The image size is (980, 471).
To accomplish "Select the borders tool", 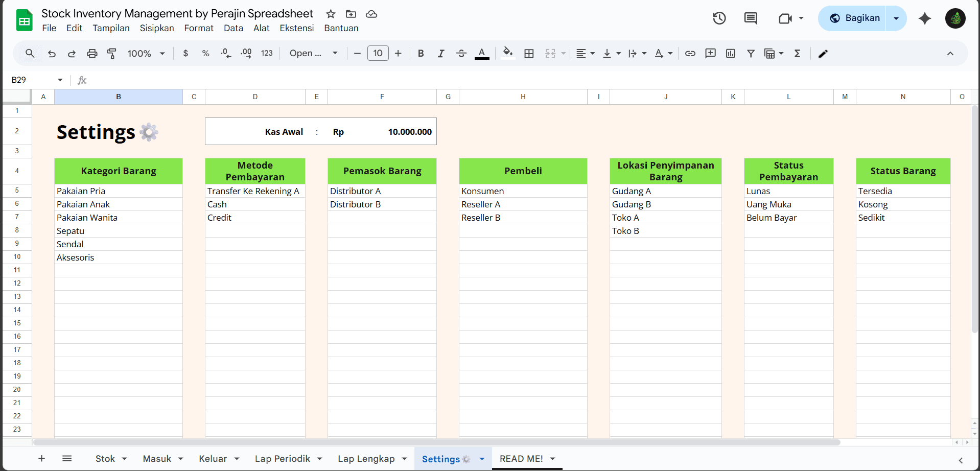I will 529,53.
